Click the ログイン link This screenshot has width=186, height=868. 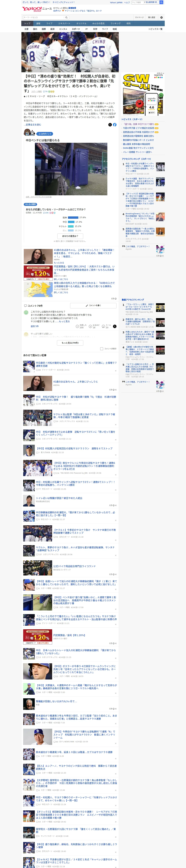coord(57,11)
